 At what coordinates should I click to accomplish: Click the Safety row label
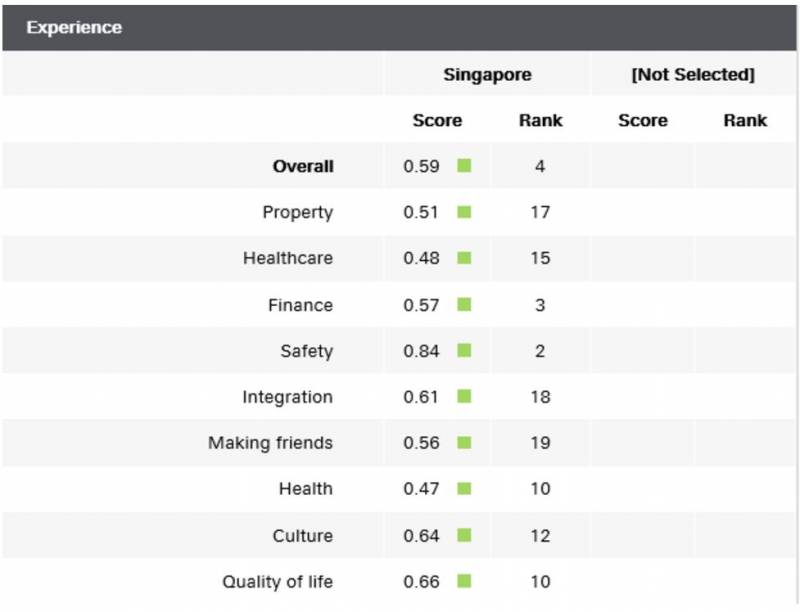point(306,351)
